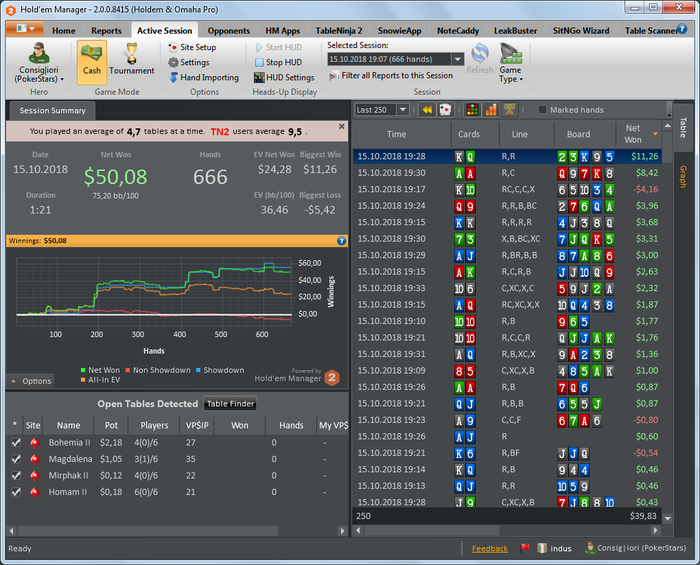The width and height of the screenshot is (700, 565).
Task: Open HUD Settings
Action: point(284,77)
